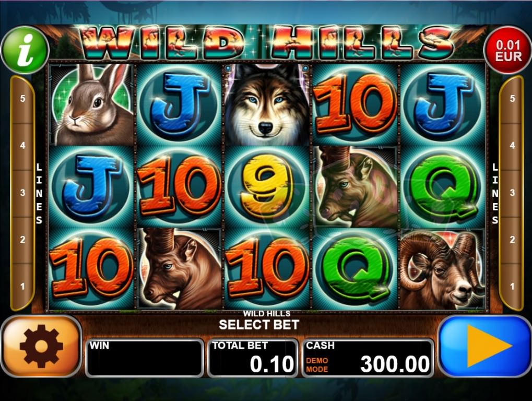This screenshot has width=532, height=401.
Task: Spin the reels with the blue play button
Action: tap(485, 346)
